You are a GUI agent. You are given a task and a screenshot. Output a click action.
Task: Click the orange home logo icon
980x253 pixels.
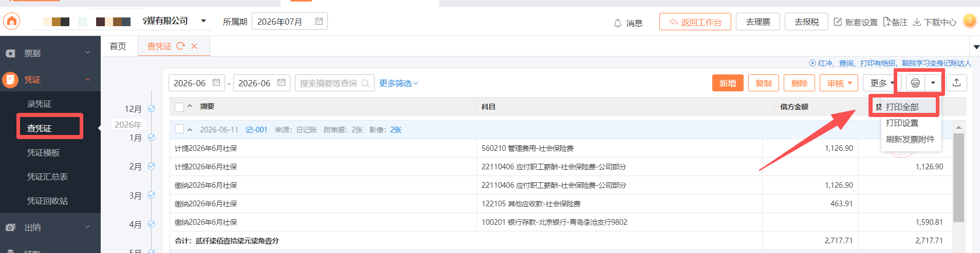(x=12, y=21)
